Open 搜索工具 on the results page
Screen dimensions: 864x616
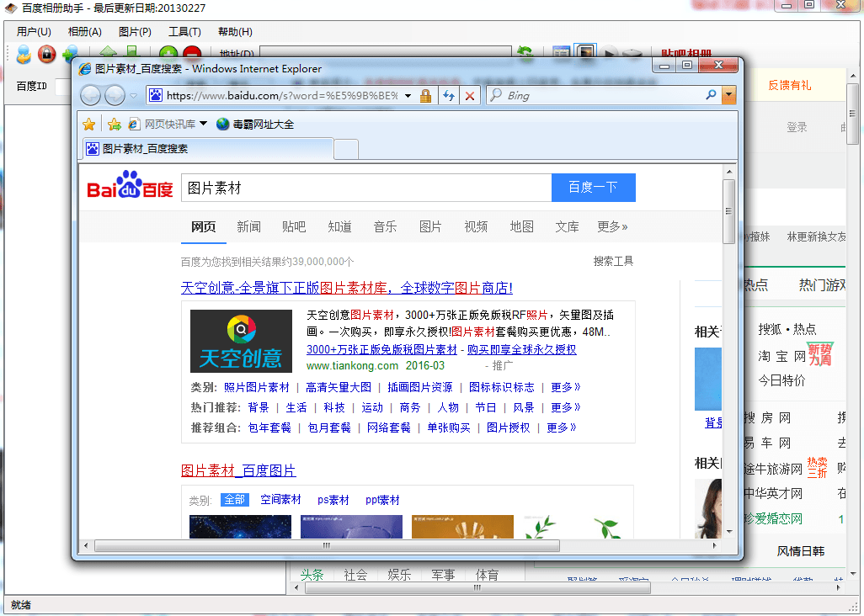[x=613, y=261]
